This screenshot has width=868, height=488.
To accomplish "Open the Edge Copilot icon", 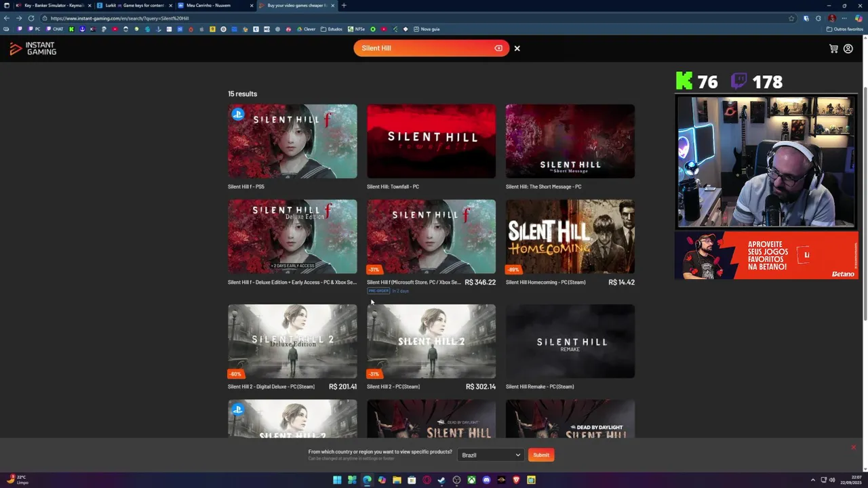I will (859, 18).
